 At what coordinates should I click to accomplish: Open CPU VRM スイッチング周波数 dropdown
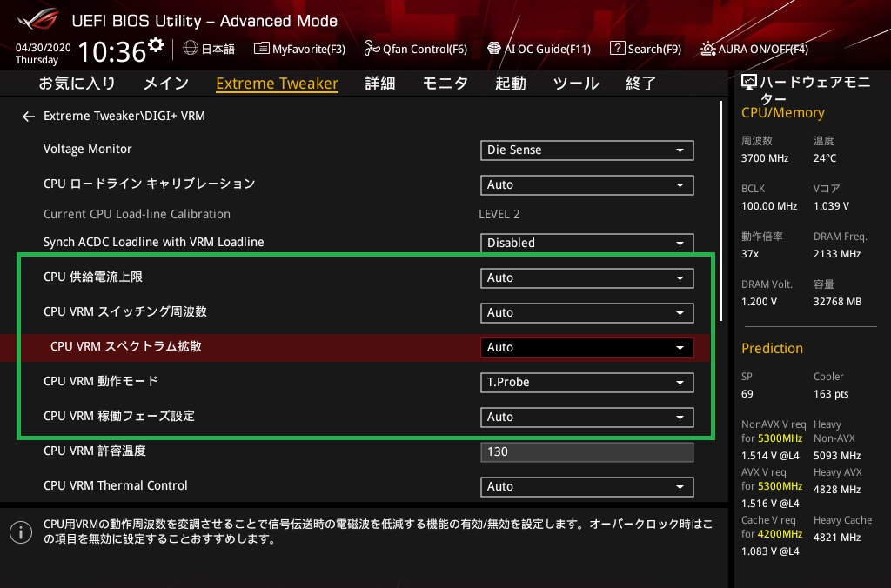click(x=587, y=312)
